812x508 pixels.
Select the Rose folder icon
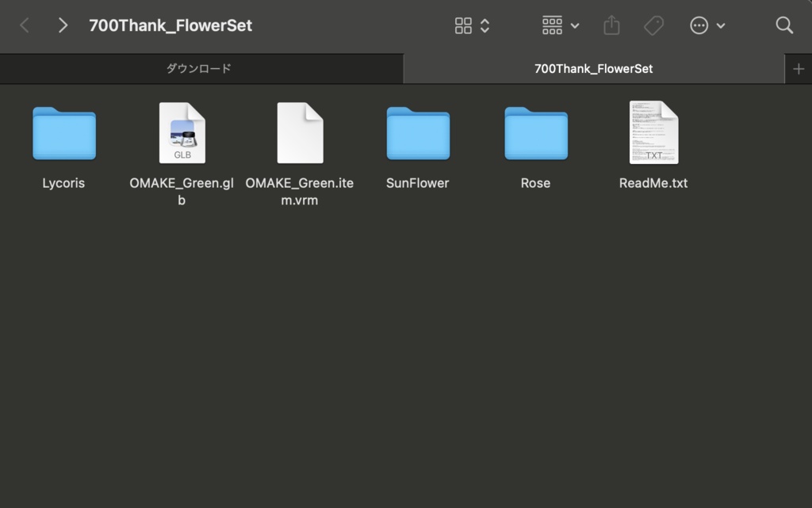click(x=536, y=133)
